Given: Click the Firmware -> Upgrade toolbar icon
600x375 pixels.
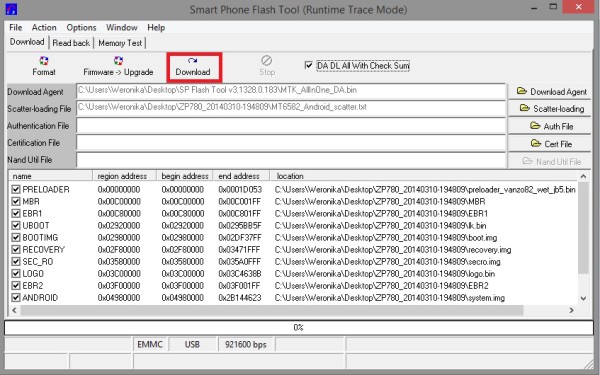Looking at the screenshot, I should click(x=118, y=67).
